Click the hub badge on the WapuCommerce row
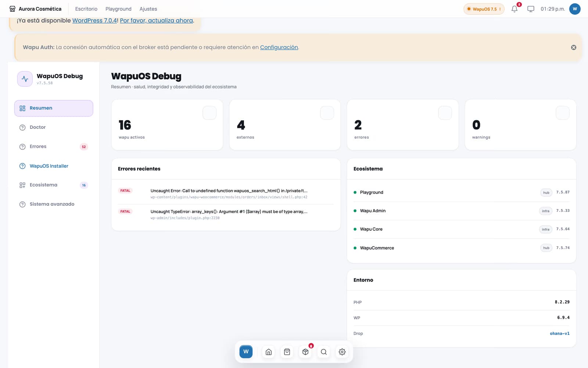The image size is (588, 368). pyautogui.click(x=546, y=248)
